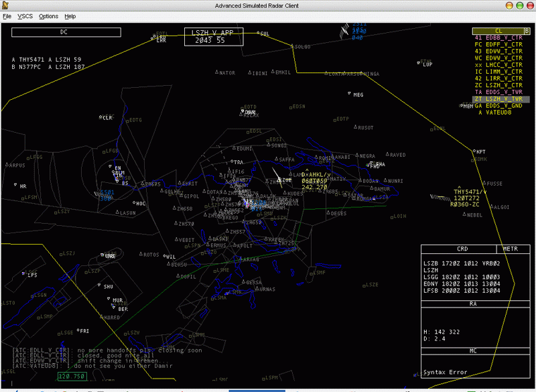Click the DC panel header button
This screenshot has width=536, height=392.
[x=64, y=32]
